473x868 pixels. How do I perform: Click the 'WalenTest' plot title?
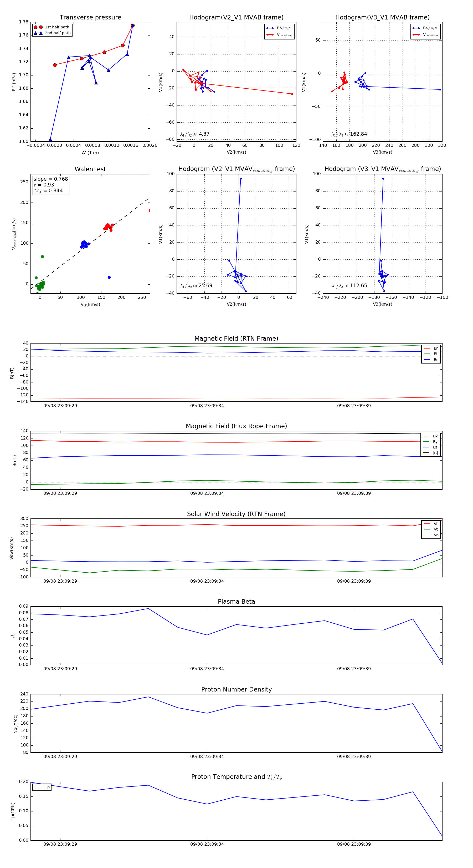[90, 169]
